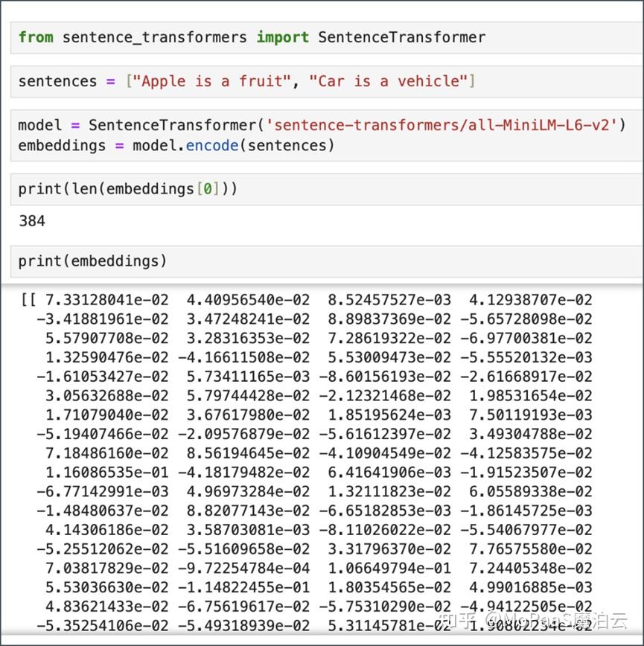
Task: Click the 384 output value
Action: (32, 221)
